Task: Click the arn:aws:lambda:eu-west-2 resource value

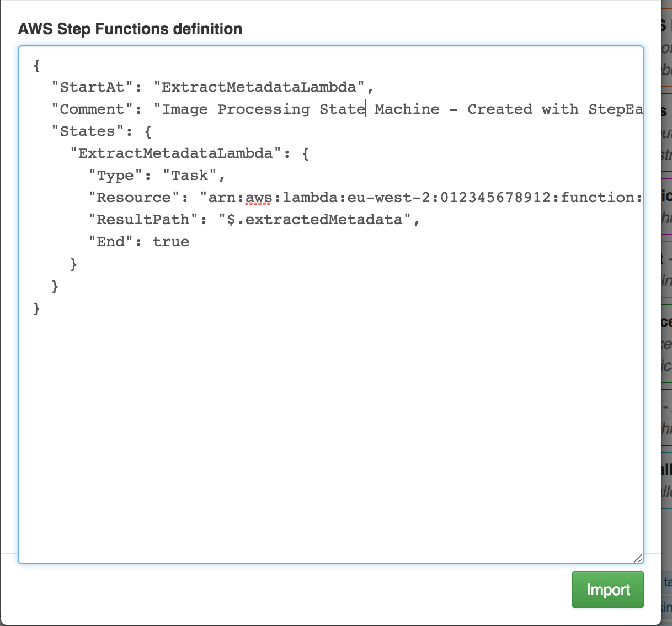Action: (421, 198)
